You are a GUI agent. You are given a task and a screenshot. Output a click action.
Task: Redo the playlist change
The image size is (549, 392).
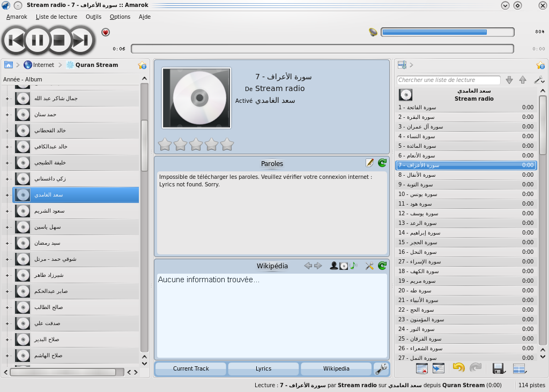[x=476, y=367]
